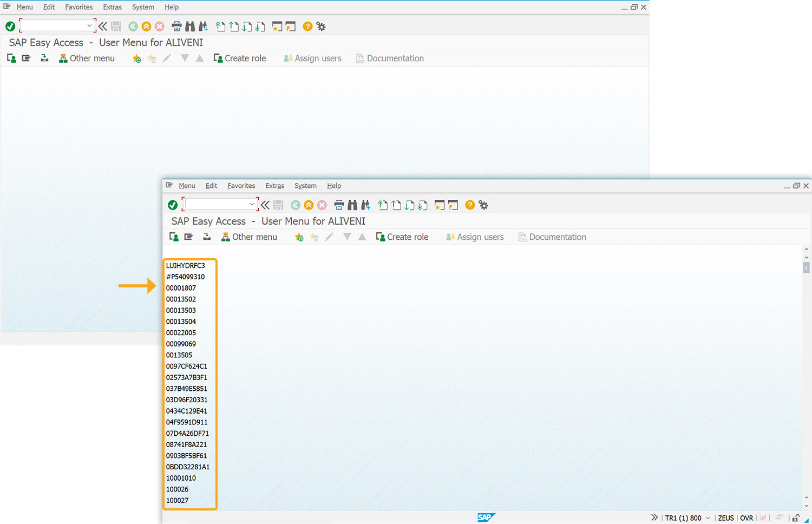The height and width of the screenshot is (524, 812).
Task: Click Last Page icon in front window
Action: pos(423,205)
